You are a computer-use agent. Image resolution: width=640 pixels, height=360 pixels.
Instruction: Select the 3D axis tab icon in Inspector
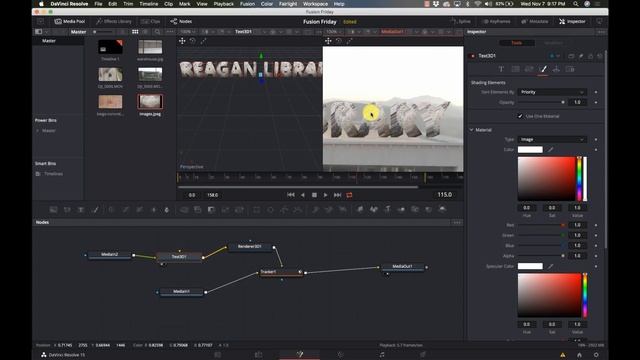point(556,69)
